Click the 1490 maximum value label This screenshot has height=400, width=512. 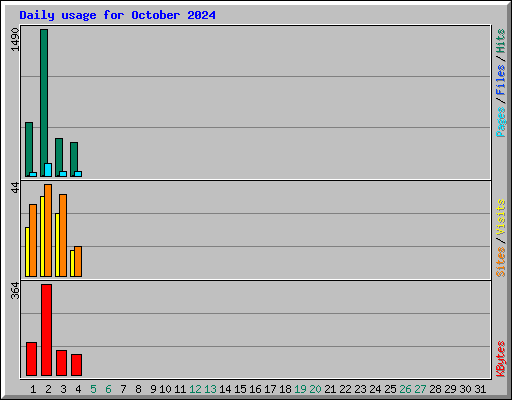click(x=15, y=39)
